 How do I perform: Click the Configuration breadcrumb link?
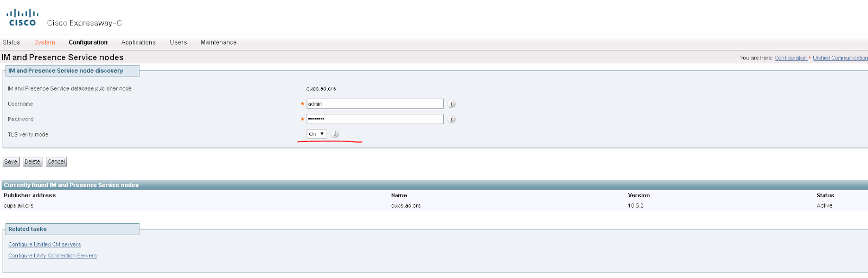(791, 58)
